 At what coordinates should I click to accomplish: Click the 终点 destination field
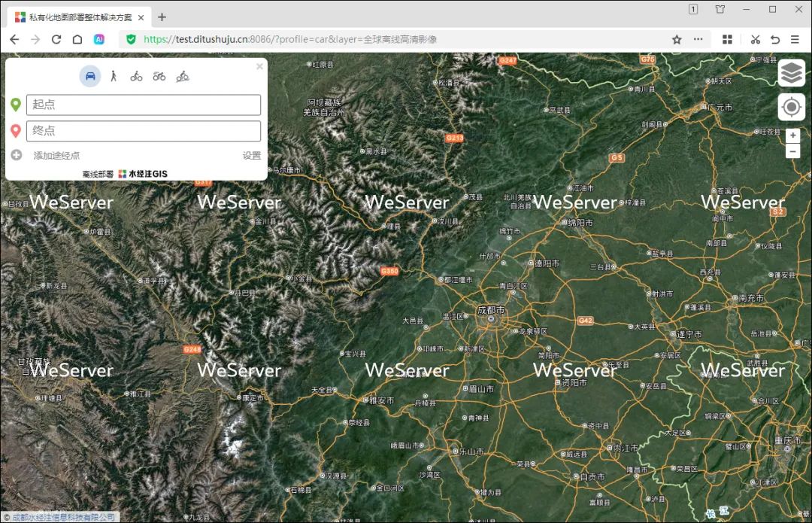[144, 131]
